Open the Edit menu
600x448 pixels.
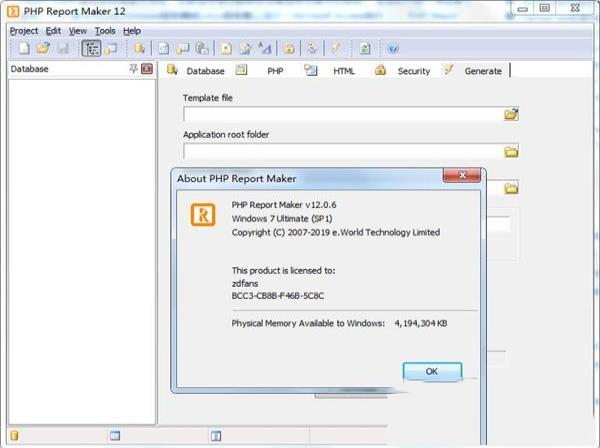tap(53, 31)
